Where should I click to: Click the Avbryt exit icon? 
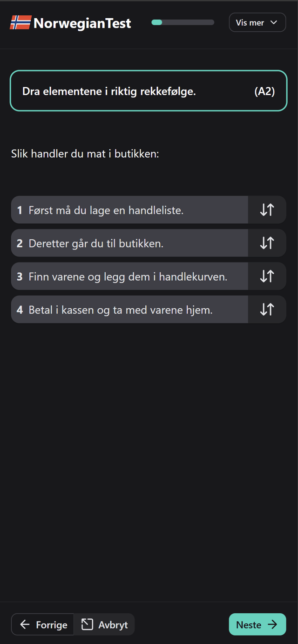87,624
